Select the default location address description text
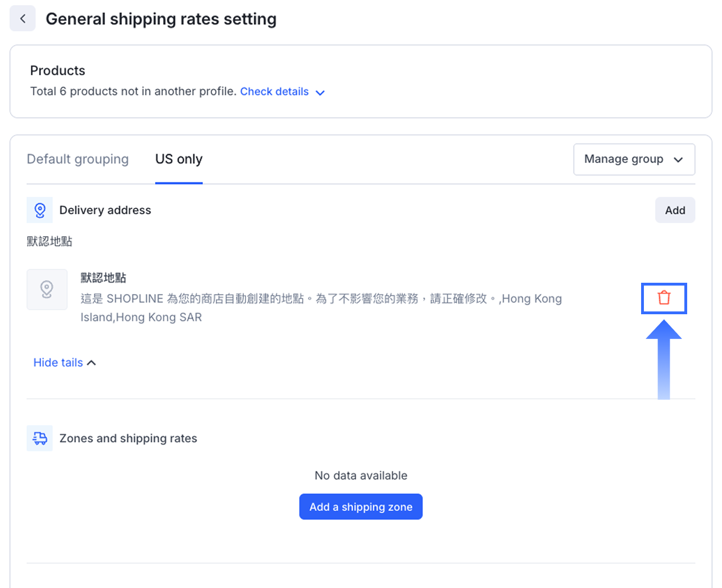 [x=321, y=307]
